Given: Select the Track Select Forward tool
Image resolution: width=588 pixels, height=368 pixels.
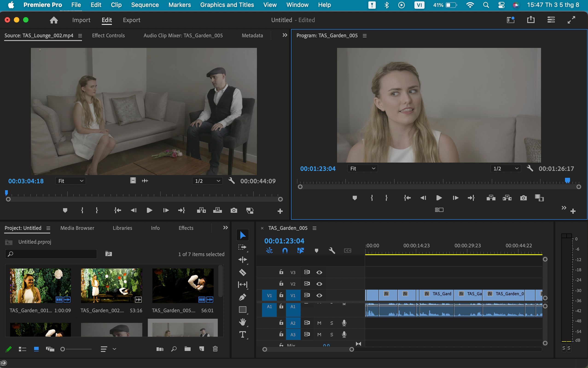Looking at the screenshot, I should [x=243, y=247].
